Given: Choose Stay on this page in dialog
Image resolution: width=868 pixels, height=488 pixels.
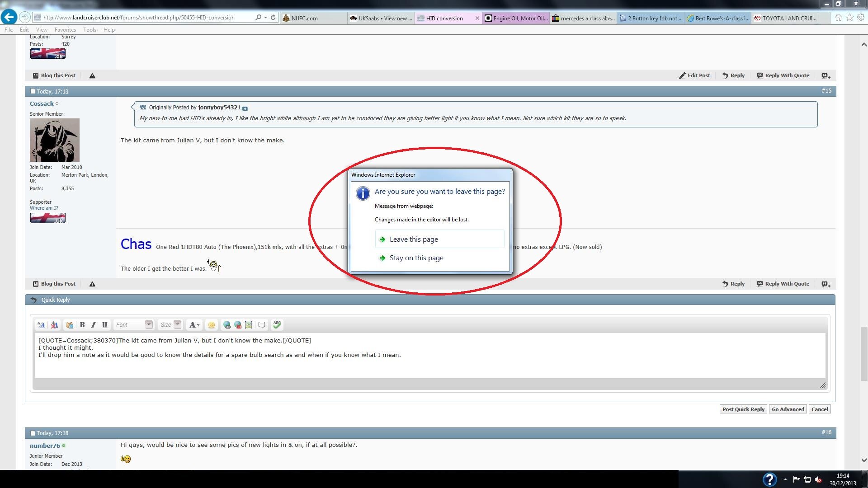Looking at the screenshot, I should pos(439,258).
